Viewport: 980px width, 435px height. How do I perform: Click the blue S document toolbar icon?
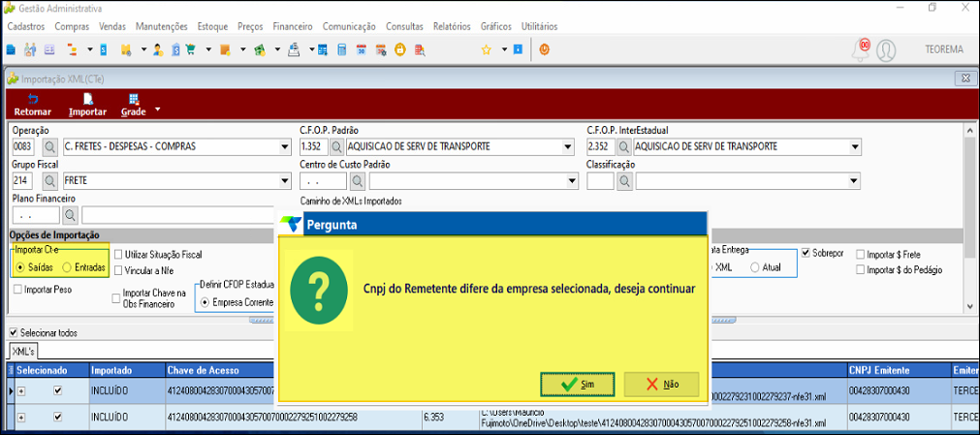tap(104, 50)
